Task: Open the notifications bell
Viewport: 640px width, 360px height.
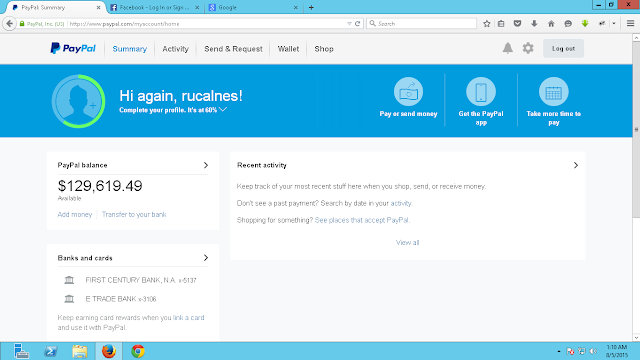Action: 507,48
